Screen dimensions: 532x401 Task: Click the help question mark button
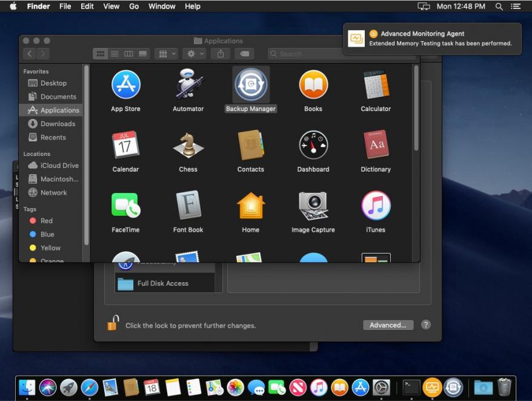pos(426,325)
